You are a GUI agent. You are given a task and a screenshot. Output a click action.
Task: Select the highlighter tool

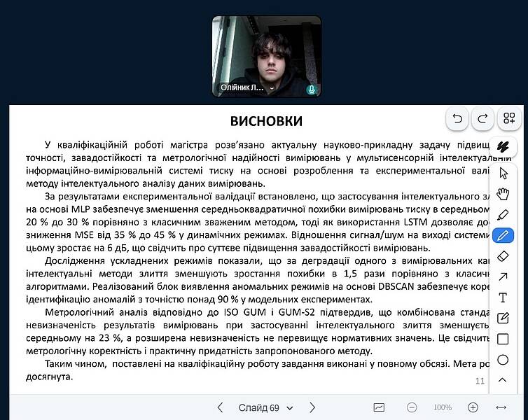(502, 215)
